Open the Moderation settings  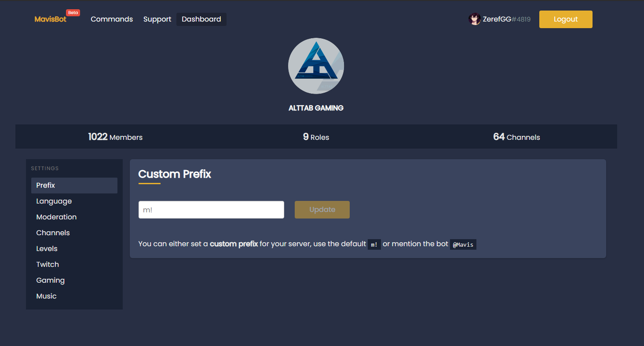coord(56,217)
